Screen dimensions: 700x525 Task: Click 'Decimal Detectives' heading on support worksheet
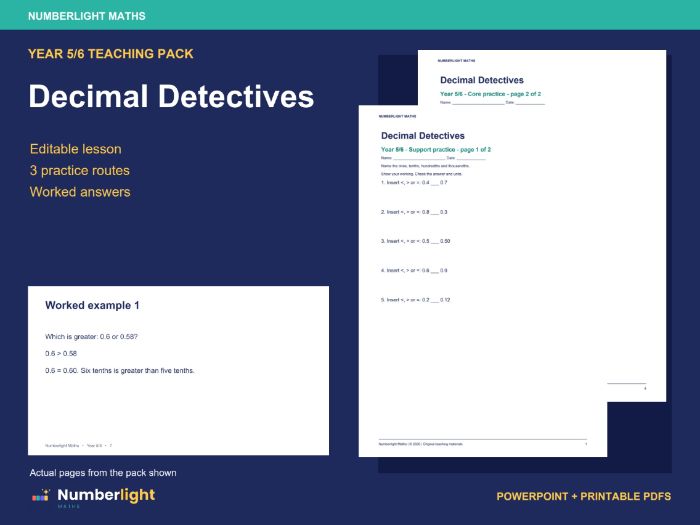coord(423,136)
